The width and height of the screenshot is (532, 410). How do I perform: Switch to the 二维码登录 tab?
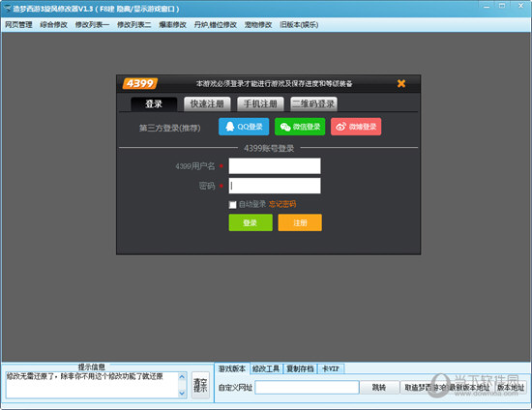pos(313,103)
